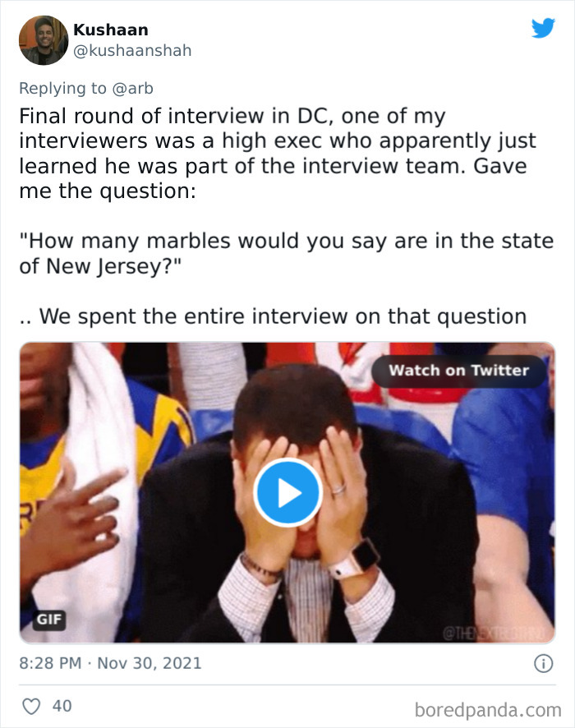The width and height of the screenshot is (575, 728).
Task: Select the Kushaan display name
Action: click(x=110, y=30)
